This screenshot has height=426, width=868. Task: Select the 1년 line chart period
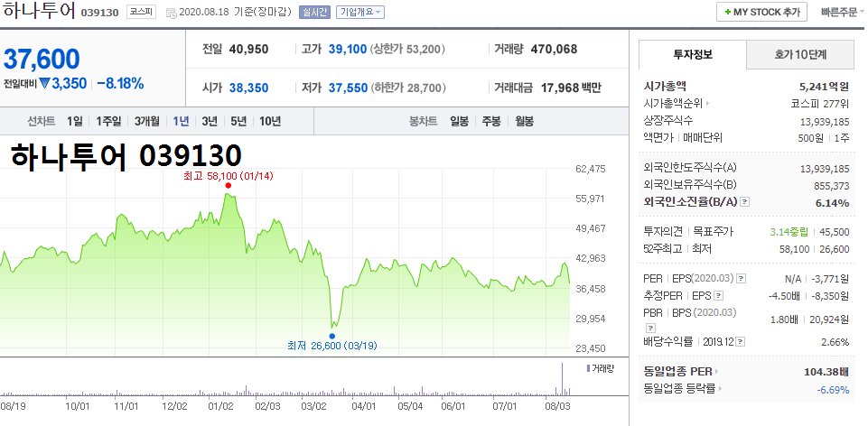(x=181, y=121)
